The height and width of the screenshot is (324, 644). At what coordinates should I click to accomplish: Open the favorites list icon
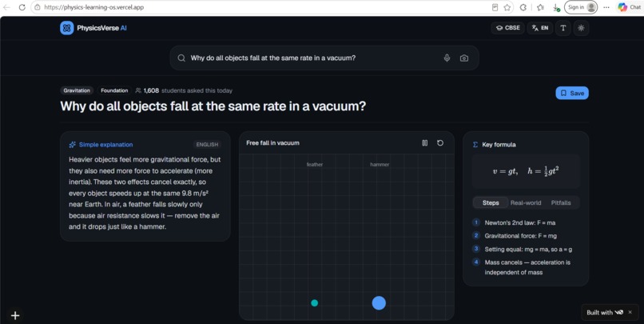point(540,7)
